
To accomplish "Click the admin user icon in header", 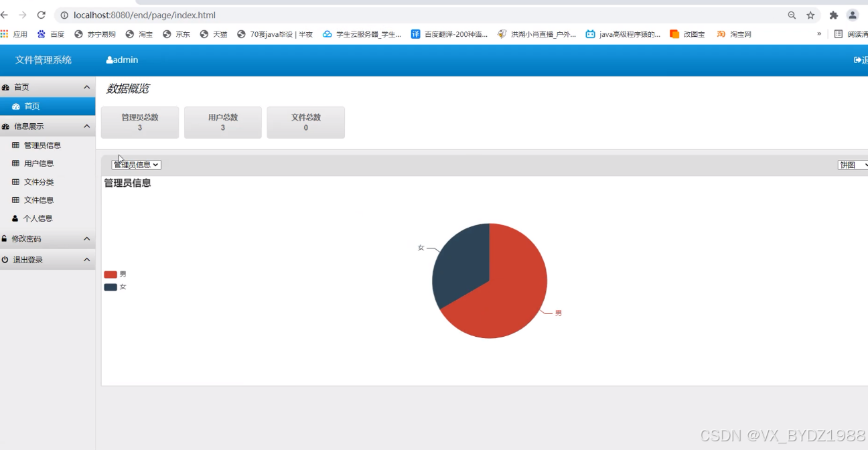I will (x=109, y=60).
